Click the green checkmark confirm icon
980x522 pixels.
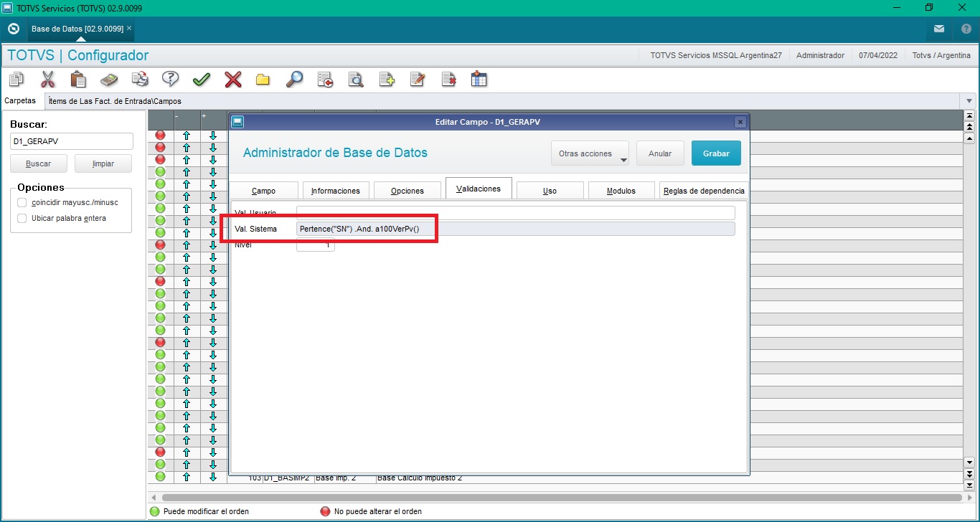pos(202,79)
